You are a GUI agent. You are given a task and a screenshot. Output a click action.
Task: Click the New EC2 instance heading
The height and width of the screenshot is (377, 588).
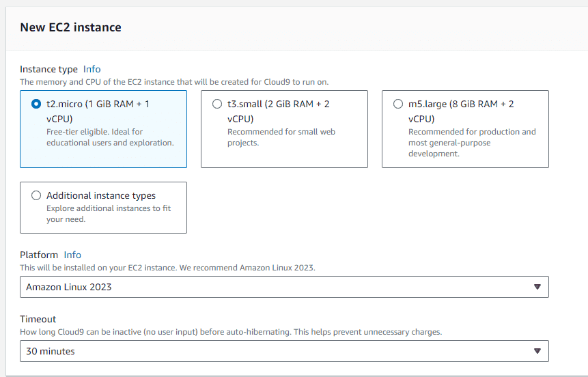(x=70, y=27)
